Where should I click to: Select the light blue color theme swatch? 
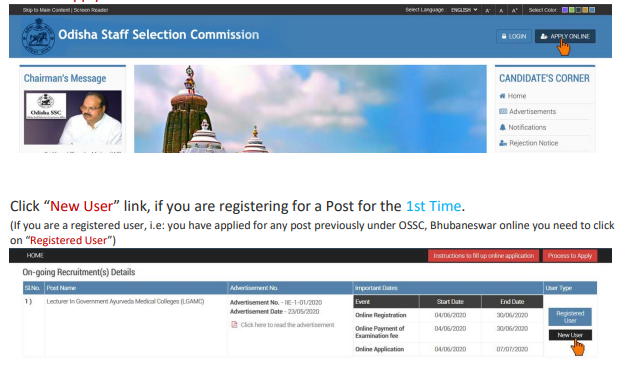point(592,10)
